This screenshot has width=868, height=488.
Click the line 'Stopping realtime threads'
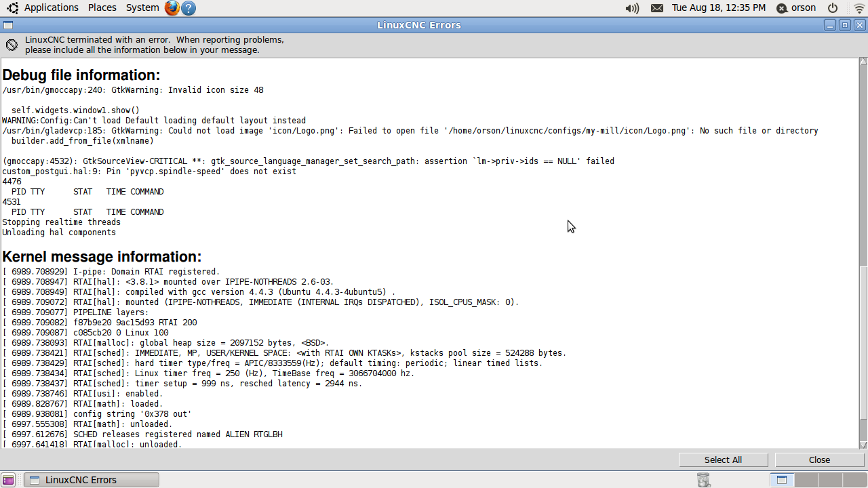61,222
